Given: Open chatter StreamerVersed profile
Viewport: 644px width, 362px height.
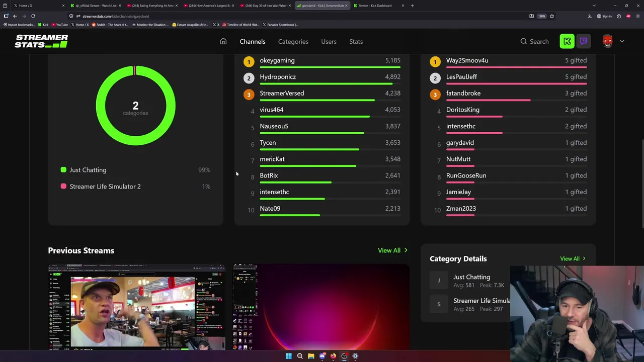Looking at the screenshot, I should tap(282, 93).
